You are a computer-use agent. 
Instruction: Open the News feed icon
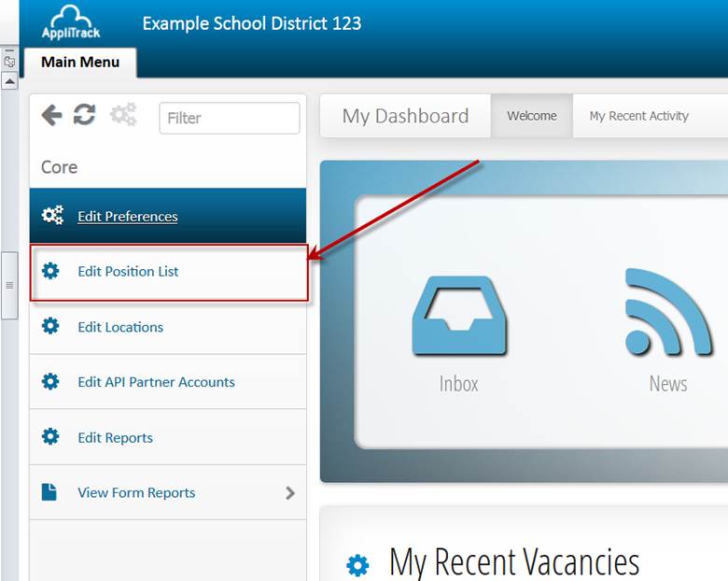[x=668, y=311]
